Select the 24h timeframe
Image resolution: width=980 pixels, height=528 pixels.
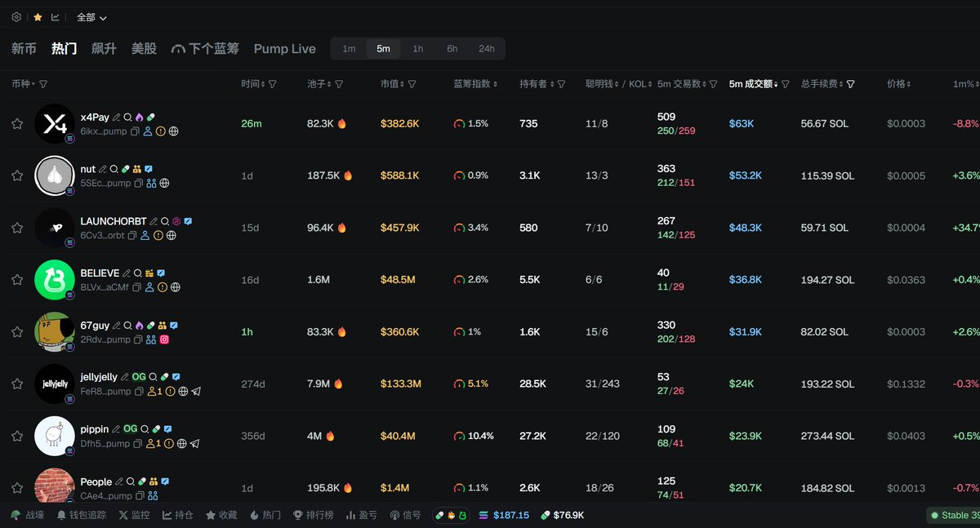coord(487,49)
